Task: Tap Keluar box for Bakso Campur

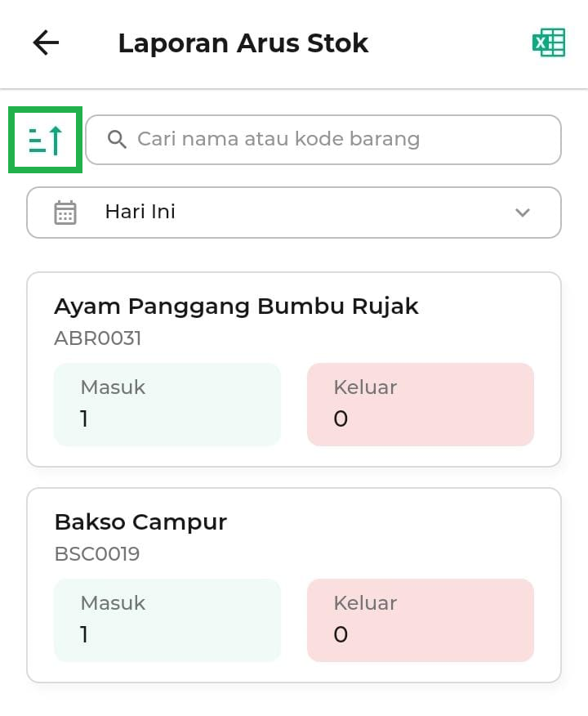Action: [421, 620]
